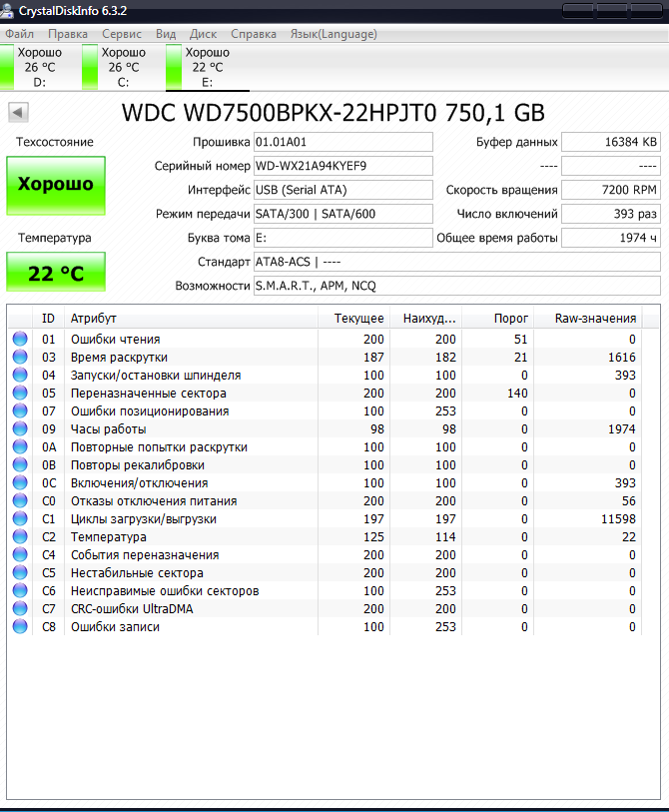The width and height of the screenshot is (669, 812).
Task: Click status orb for attribute C2 temperature
Action: point(20,537)
